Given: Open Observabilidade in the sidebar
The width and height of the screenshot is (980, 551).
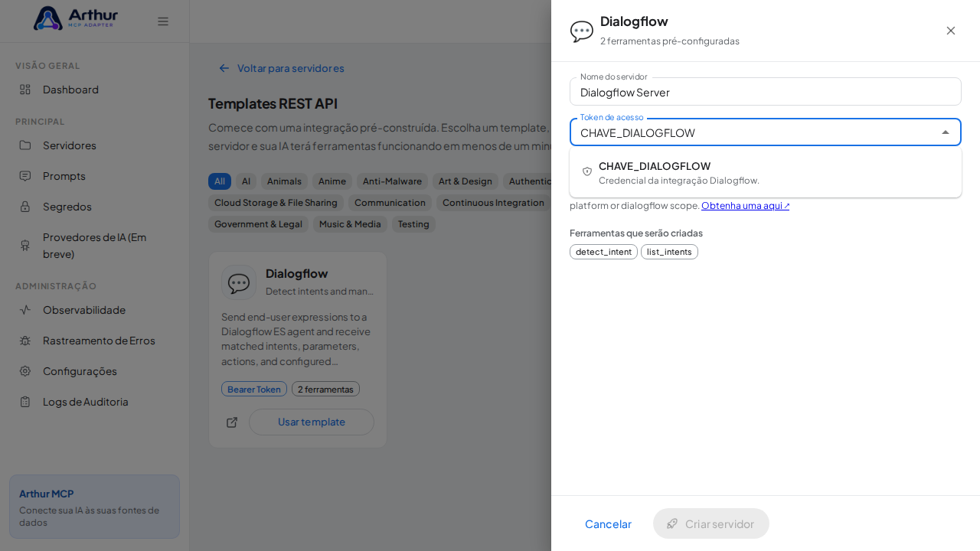Looking at the screenshot, I should 94,310.
